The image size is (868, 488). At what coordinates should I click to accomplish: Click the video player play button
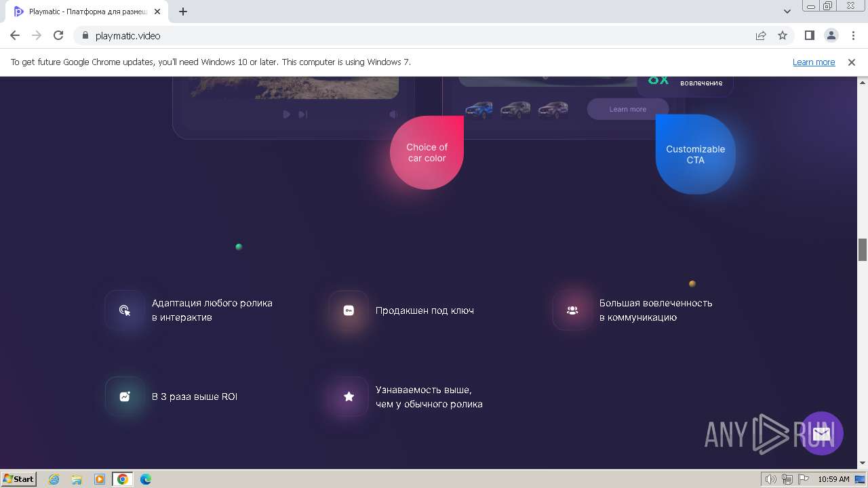(x=286, y=115)
